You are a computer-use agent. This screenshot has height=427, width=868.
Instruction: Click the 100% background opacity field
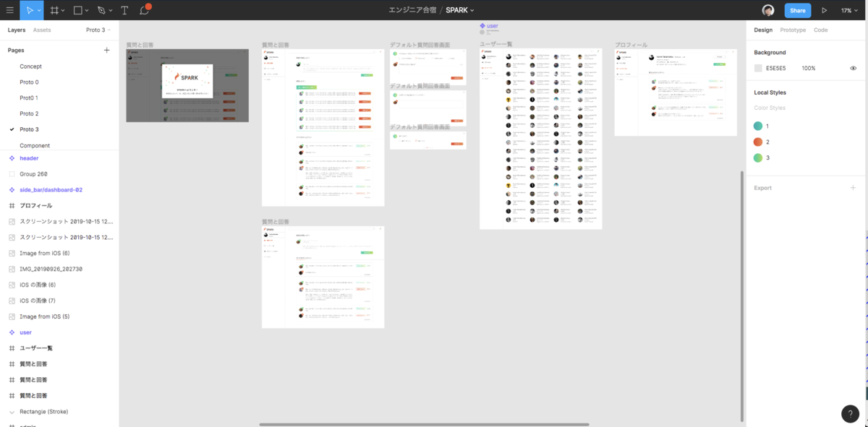click(x=809, y=68)
